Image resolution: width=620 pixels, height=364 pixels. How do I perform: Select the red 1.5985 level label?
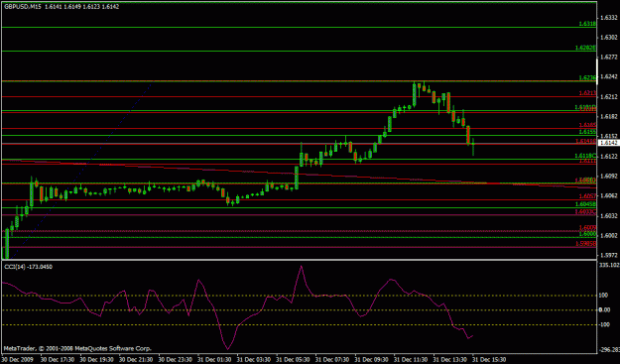coord(585,243)
